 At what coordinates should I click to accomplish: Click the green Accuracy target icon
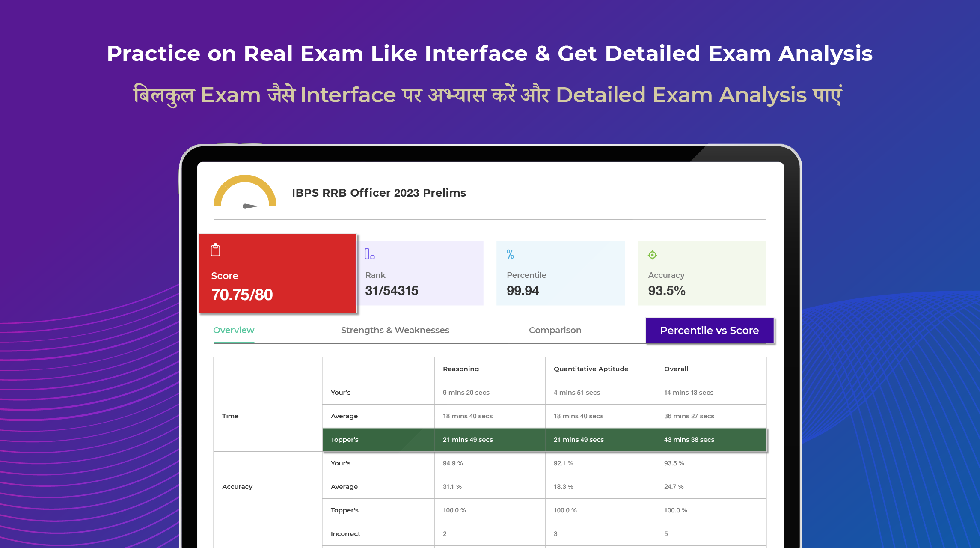652,255
